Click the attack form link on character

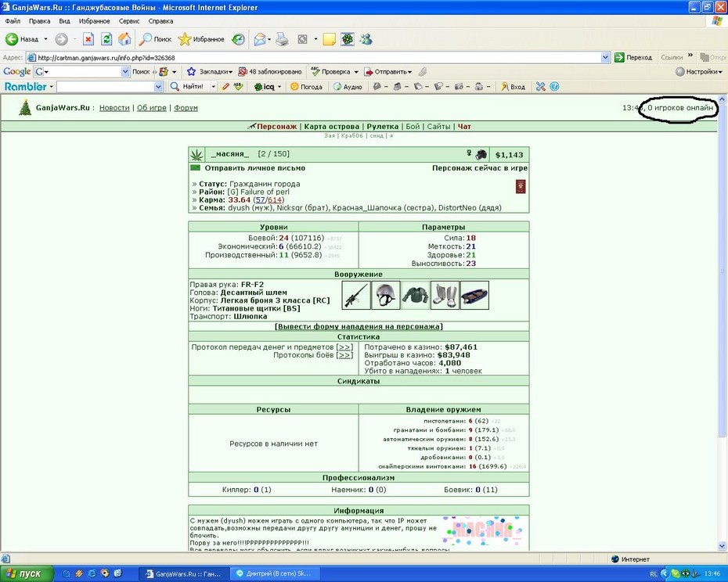tap(359, 326)
